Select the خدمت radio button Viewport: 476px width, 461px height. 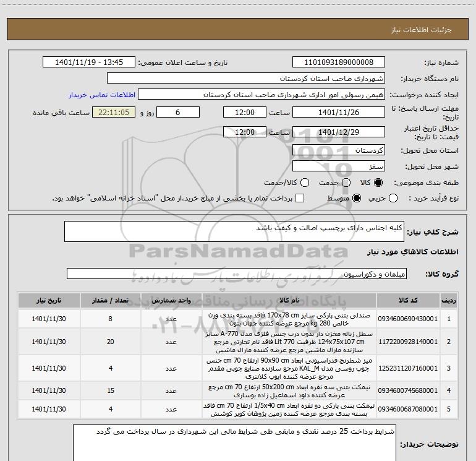[x=346, y=183]
